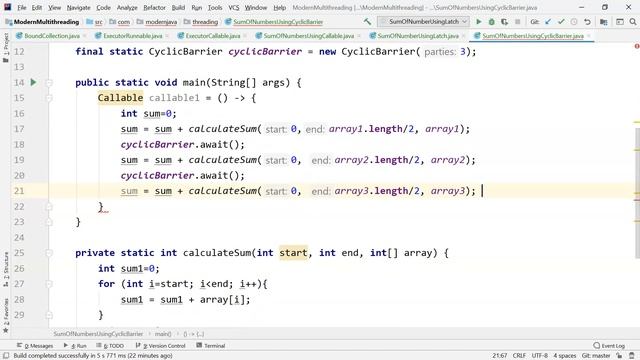Open the Run tool window
Image resolution: width=640 pixels, height=360 pixels.
click(x=75, y=346)
